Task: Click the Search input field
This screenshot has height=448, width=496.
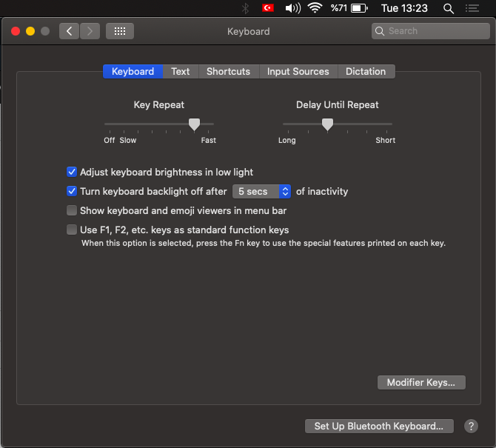Action: coord(431,31)
